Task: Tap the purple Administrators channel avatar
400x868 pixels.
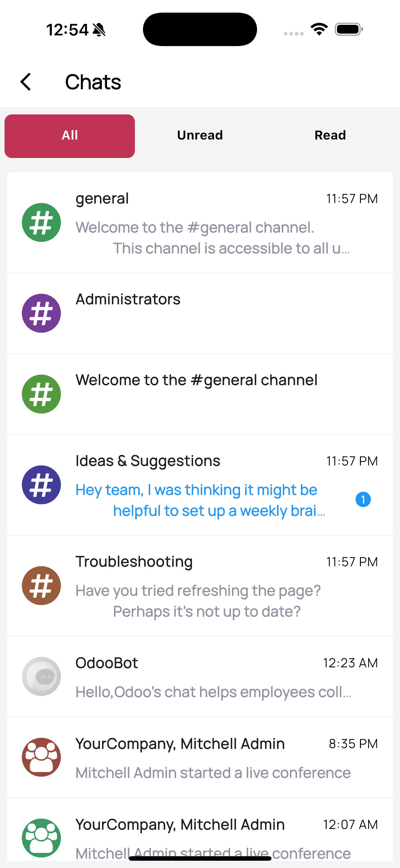Action: coord(41,313)
